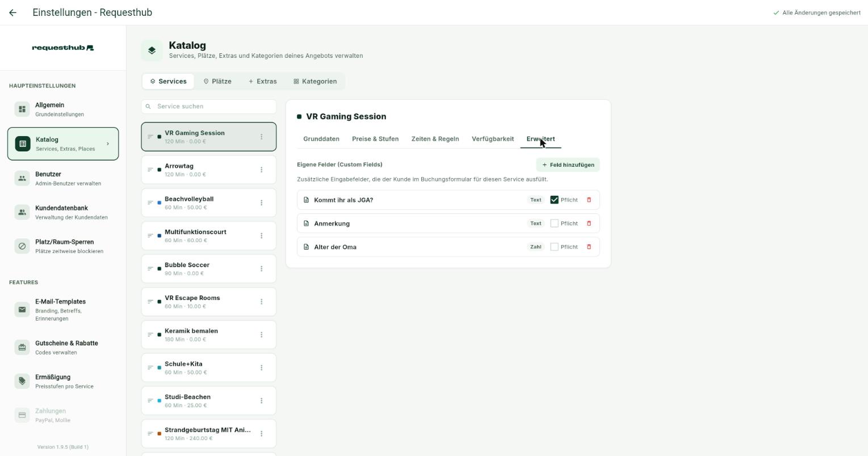
Task: Check Pflicht for 'Alter der Oma'
Action: coord(555,247)
